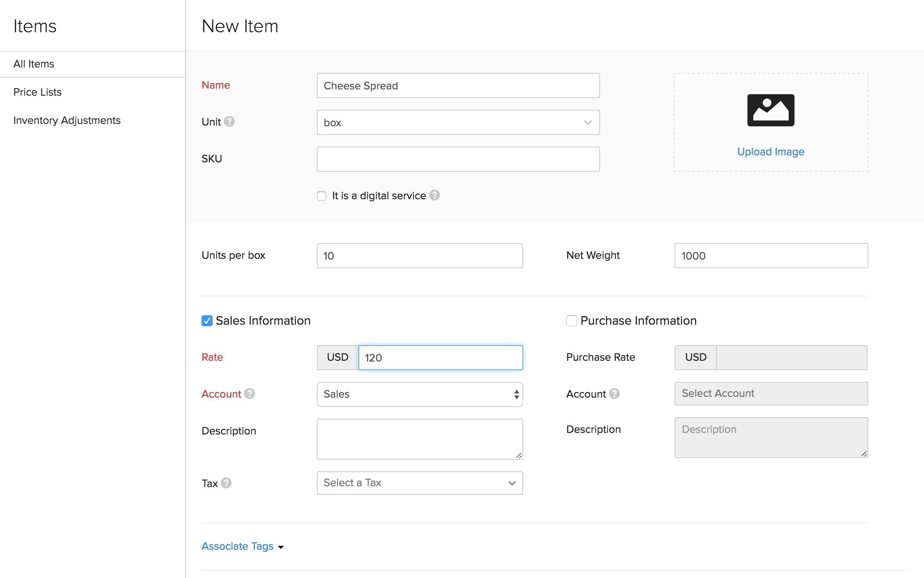The image size is (924, 578).
Task: Enable the Purchase Information checkbox
Action: tap(572, 321)
